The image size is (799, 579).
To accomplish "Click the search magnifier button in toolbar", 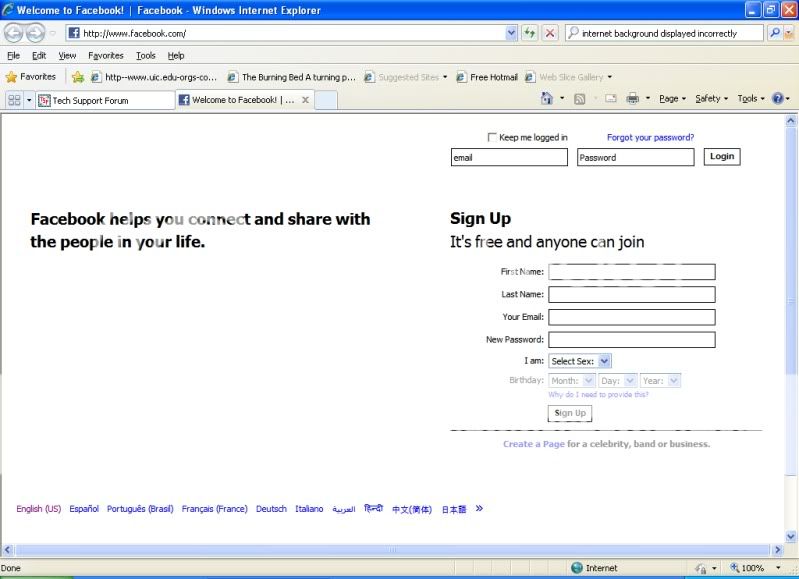I will [x=775, y=33].
